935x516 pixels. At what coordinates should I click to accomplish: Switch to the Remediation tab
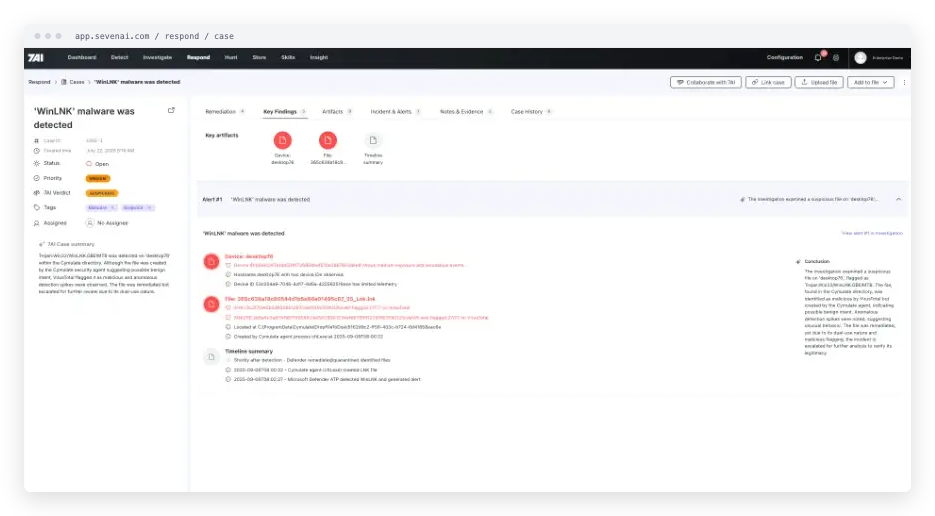tap(225, 112)
